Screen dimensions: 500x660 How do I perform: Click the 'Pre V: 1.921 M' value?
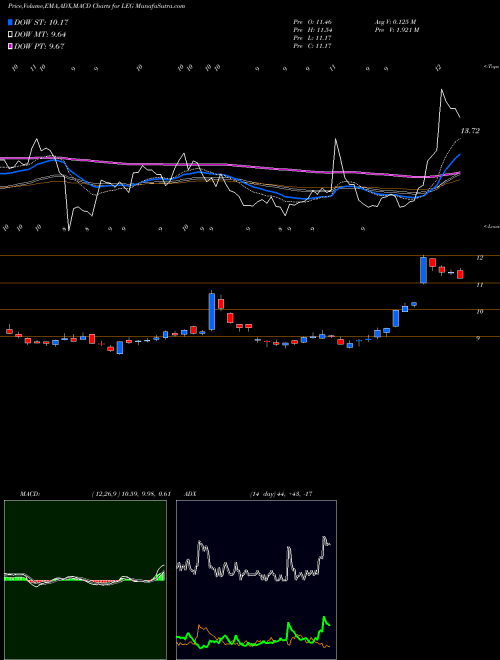click(x=396, y=30)
